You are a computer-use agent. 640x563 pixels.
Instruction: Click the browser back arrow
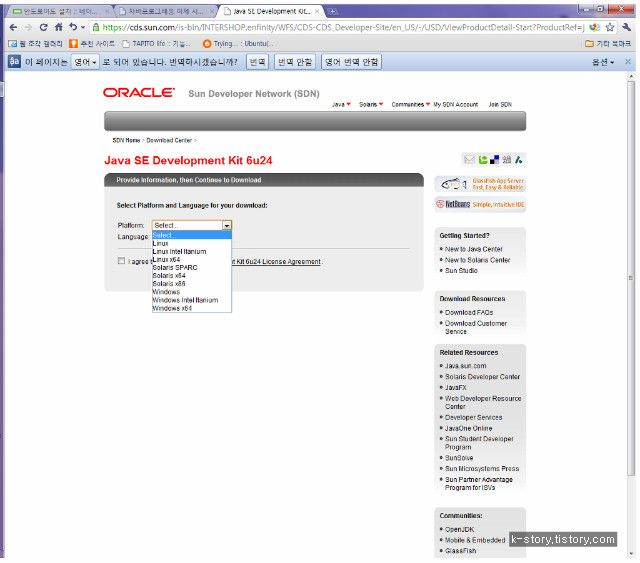(x=13, y=27)
